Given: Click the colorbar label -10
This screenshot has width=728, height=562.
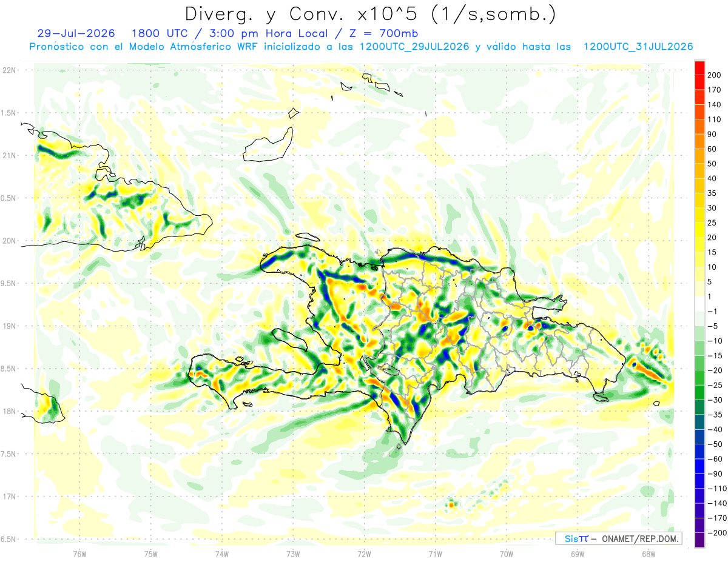Looking at the screenshot, I should pyautogui.click(x=714, y=341).
